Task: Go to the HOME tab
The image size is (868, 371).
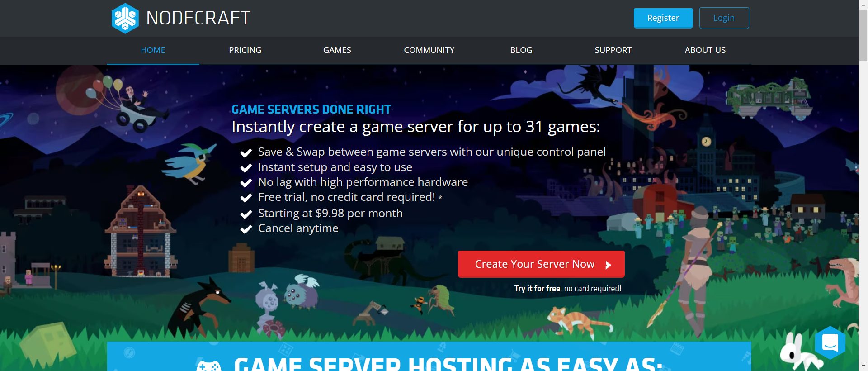Action: click(153, 50)
